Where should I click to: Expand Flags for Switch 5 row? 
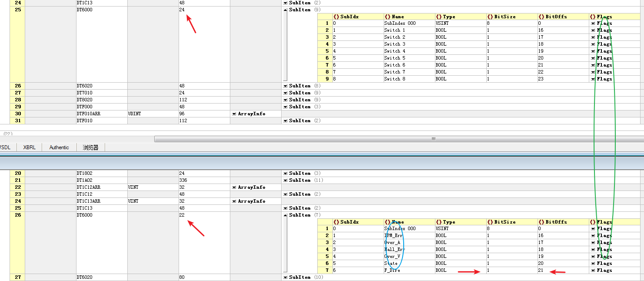593,58
